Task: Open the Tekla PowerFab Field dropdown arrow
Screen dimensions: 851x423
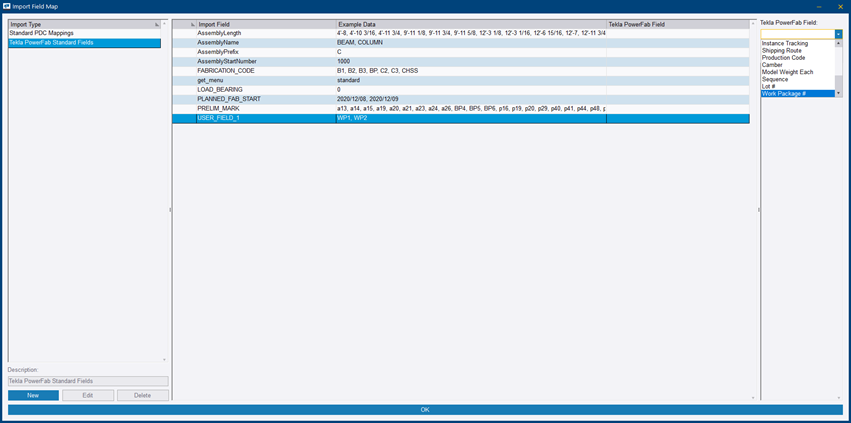Action: tap(839, 34)
